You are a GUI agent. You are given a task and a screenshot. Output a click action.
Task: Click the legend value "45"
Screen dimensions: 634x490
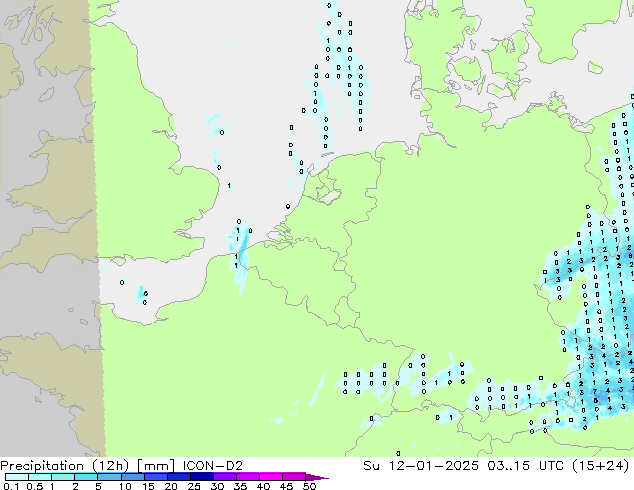286,486
